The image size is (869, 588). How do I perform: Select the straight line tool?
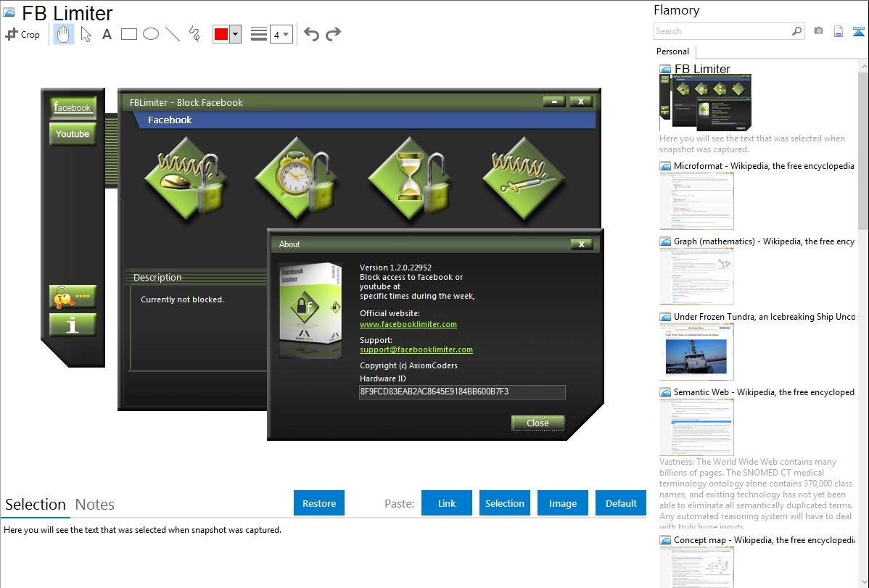(x=173, y=34)
